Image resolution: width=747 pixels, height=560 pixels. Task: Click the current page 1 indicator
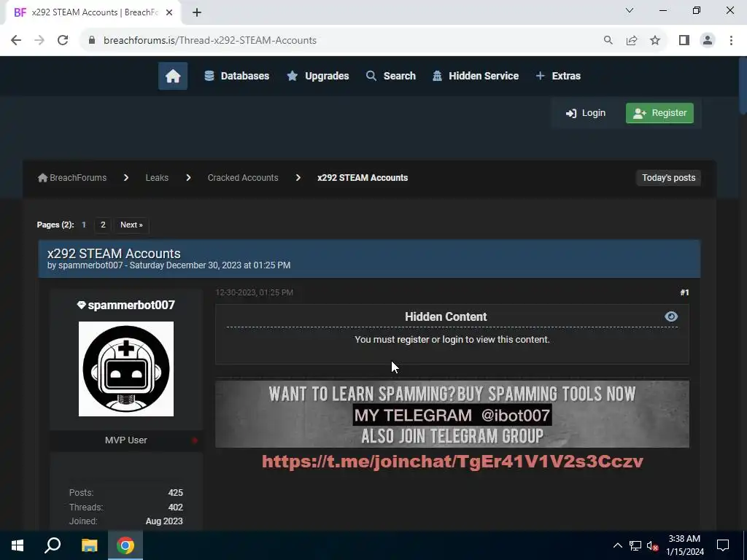[x=84, y=225]
